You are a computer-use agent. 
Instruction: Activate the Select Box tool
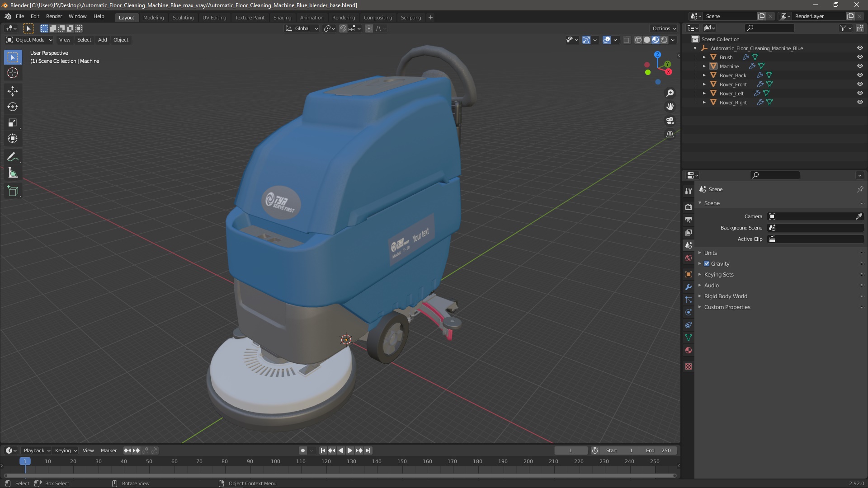pyautogui.click(x=13, y=57)
